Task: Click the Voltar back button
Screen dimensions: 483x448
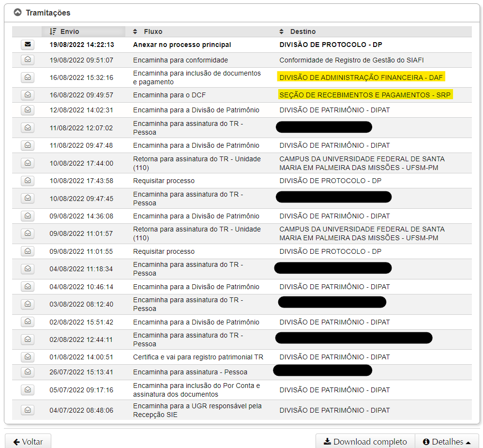Action: (x=28, y=442)
